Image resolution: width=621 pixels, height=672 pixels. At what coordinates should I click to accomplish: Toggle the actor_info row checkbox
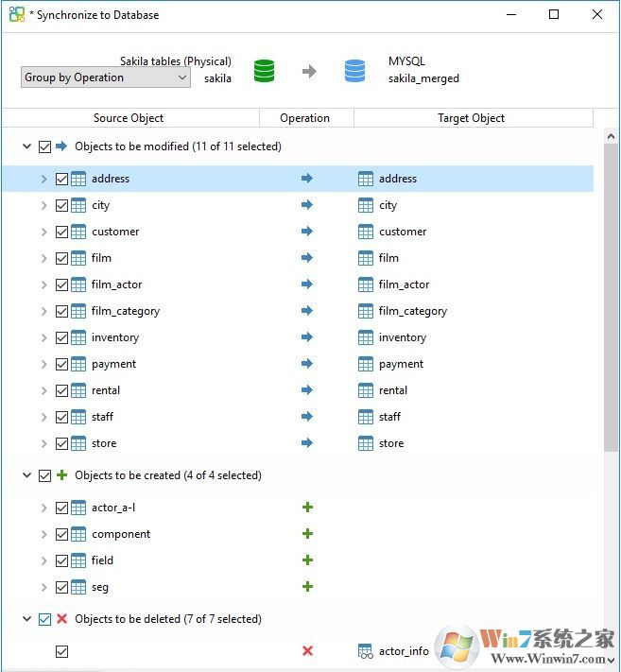click(61, 651)
